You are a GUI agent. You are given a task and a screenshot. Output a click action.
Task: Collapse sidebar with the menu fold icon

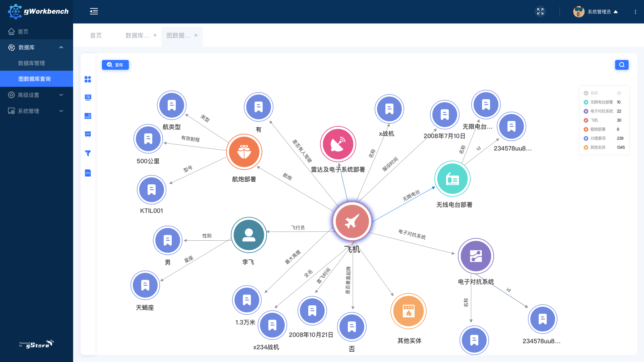(94, 11)
